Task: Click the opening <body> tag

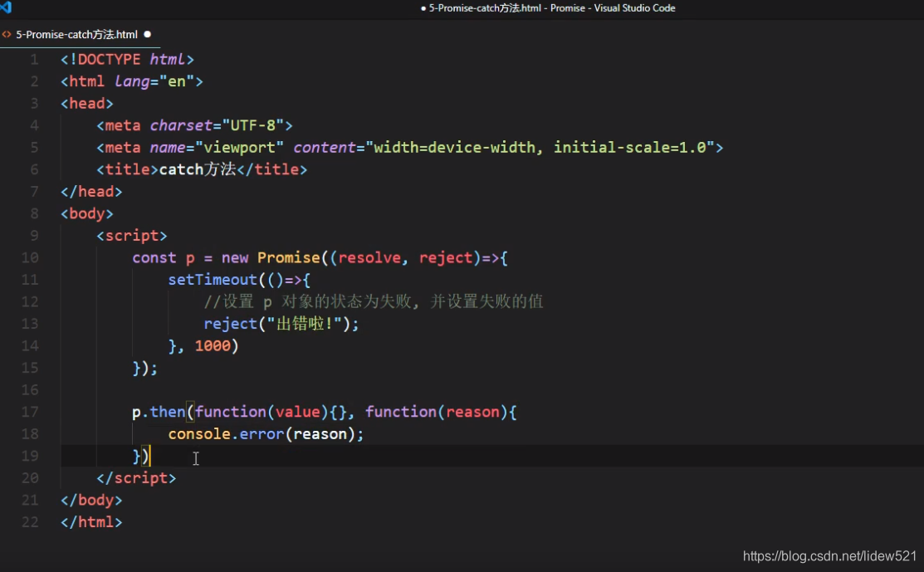Action: [86, 214]
